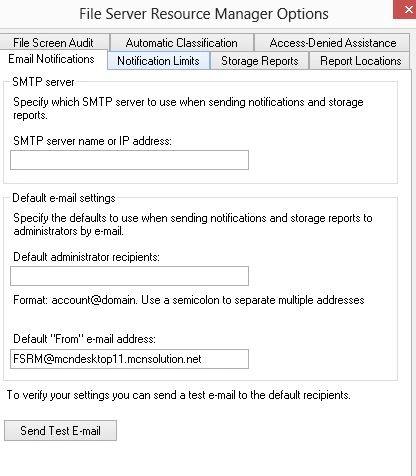This screenshot has height=476, width=416.
Task: Select the Access-Denied Assistance tab
Action: coord(332,43)
